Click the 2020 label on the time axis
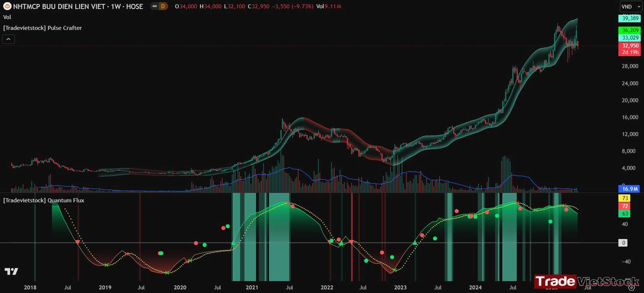644x293 pixels. point(180,287)
